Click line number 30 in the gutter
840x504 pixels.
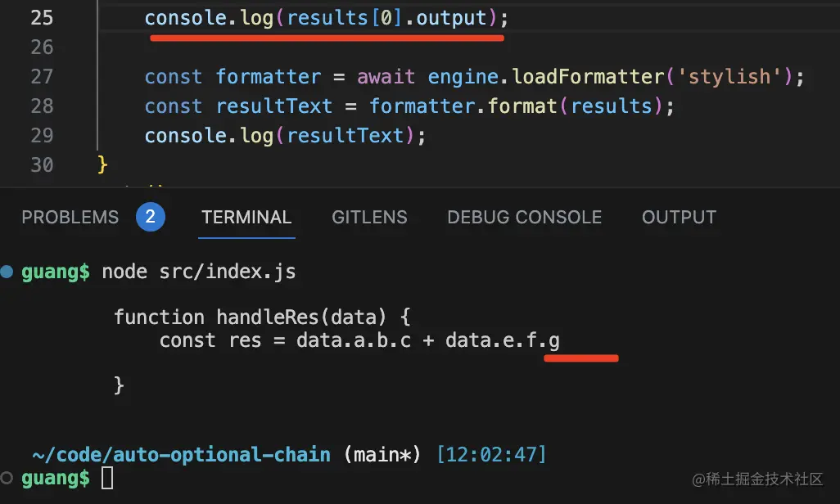(42, 165)
